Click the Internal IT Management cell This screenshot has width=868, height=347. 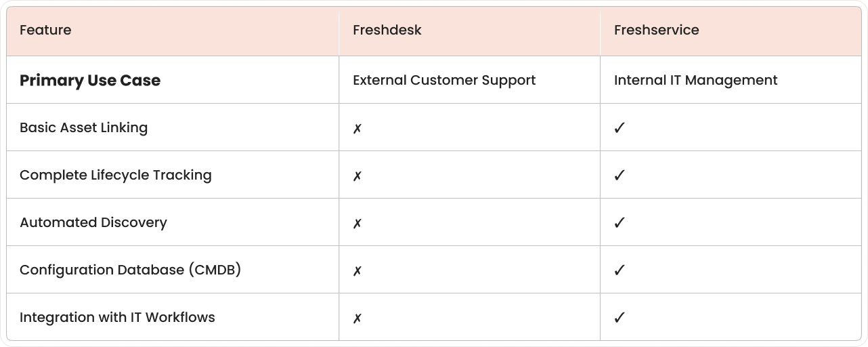click(695, 80)
